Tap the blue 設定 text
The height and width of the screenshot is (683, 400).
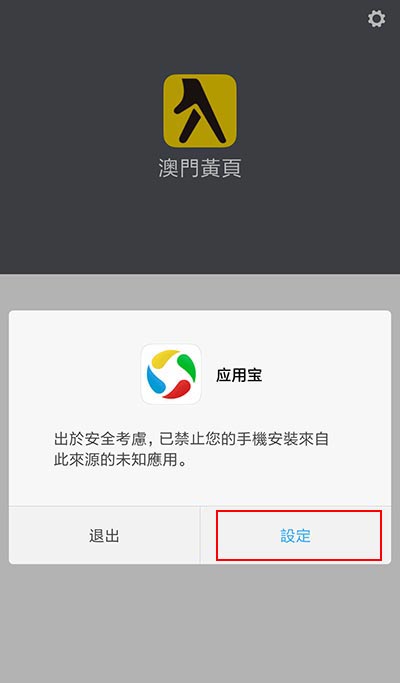pyautogui.click(x=295, y=536)
